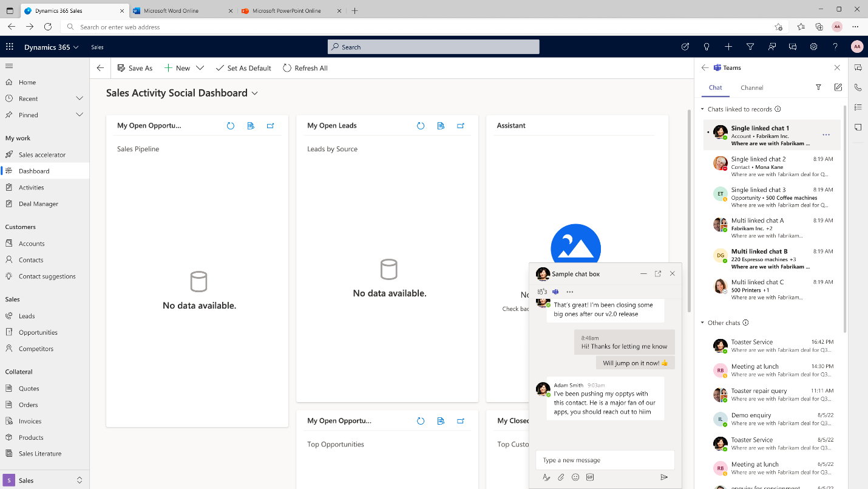Click Refresh All on the dashboard
The image size is (868, 489).
(305, 67)
